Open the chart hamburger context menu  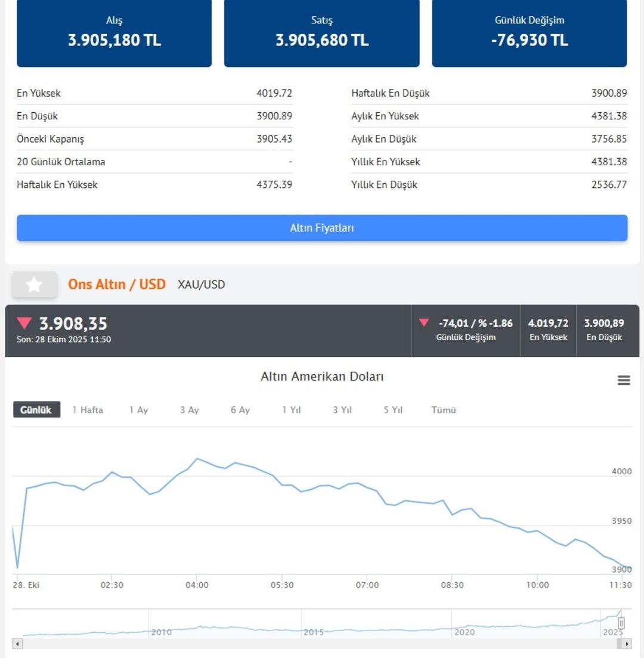624,381
